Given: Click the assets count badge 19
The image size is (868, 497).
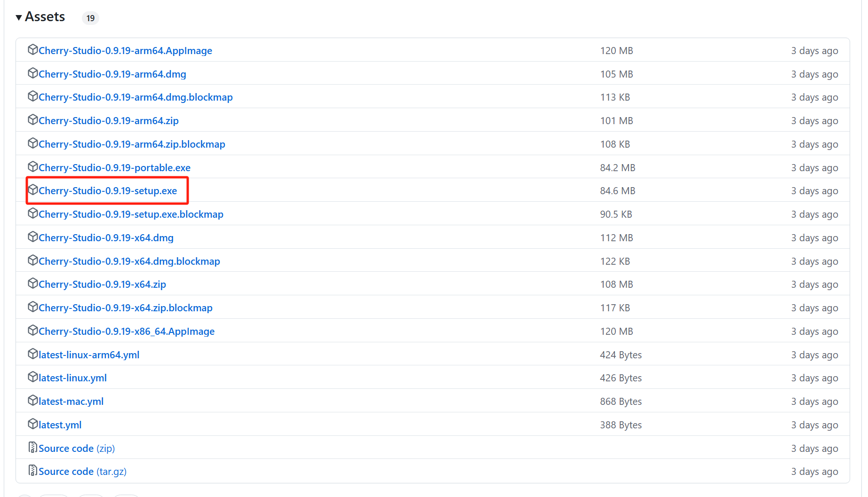Looking at the screenshot, I should coord(90,18).
